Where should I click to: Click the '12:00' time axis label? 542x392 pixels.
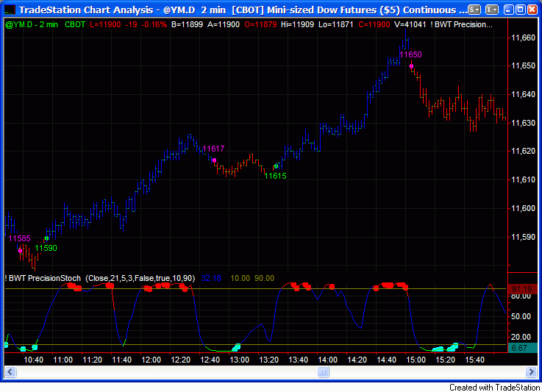[151, 360]
